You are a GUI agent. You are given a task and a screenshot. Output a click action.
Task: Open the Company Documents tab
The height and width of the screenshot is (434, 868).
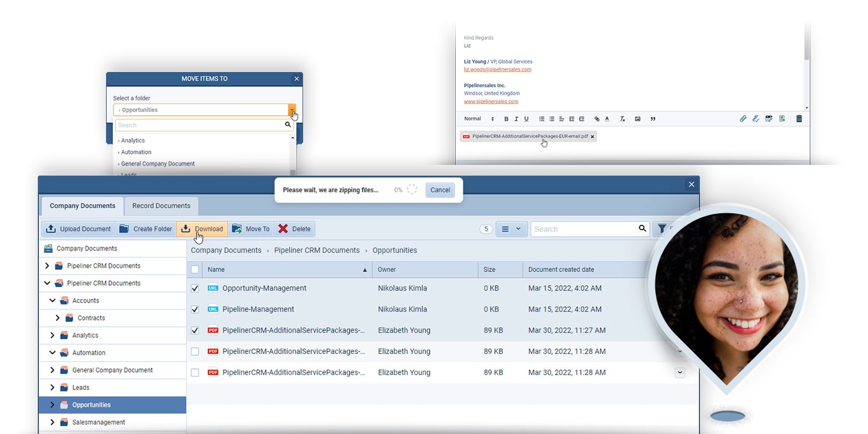pos(82,206)
